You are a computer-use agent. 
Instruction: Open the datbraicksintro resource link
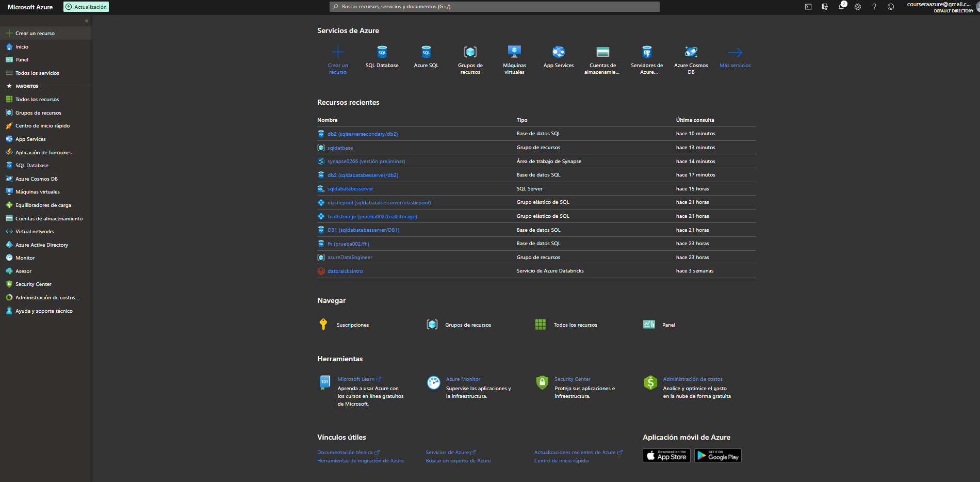tap(345, 271)
